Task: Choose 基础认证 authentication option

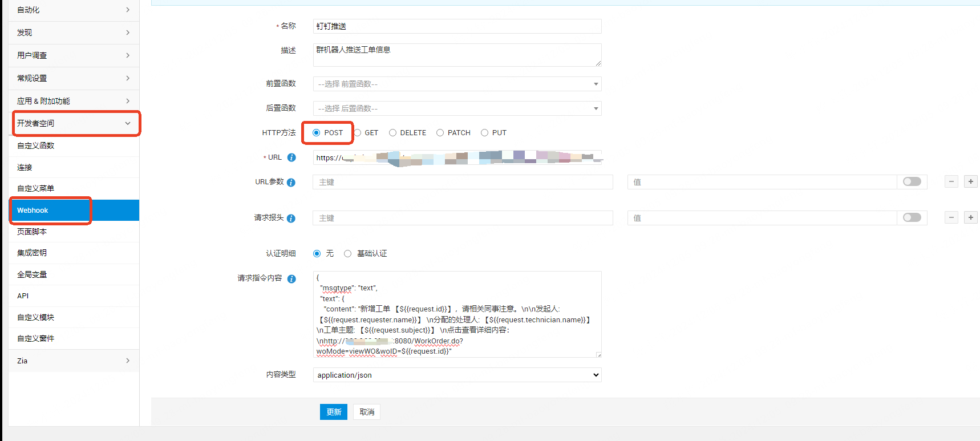Action: click(347, 254)
